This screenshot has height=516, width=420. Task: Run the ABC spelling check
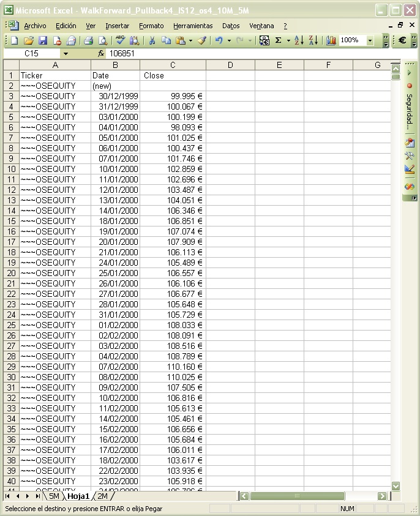click(120, 40)
